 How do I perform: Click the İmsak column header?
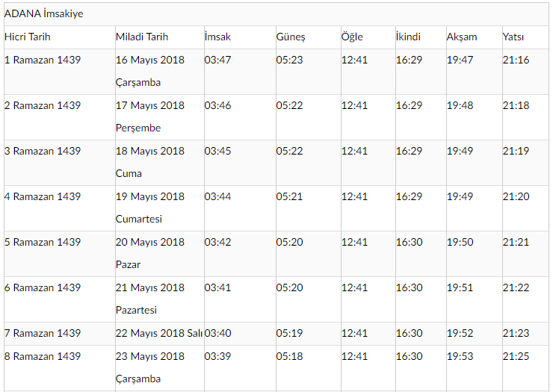217,37
